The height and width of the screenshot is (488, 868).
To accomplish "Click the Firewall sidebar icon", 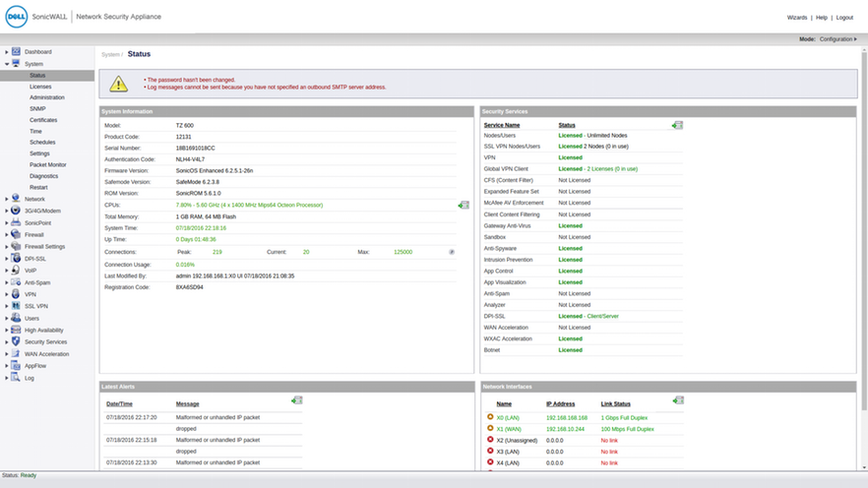I will [16, 234].
